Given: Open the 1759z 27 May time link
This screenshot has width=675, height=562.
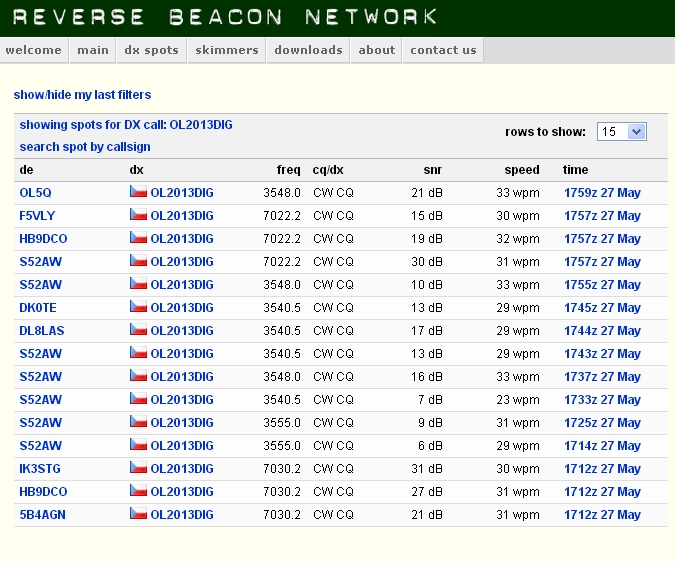Looking at the screenshot, I should 601,193.
